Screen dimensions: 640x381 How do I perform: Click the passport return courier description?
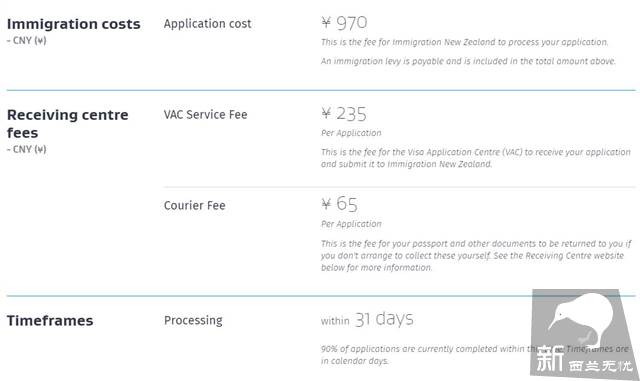coord(476,256)
